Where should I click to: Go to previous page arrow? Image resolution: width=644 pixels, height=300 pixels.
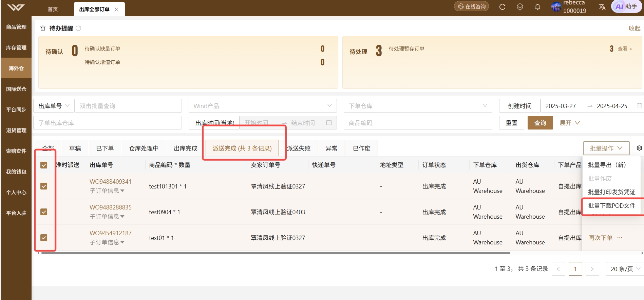558,269
